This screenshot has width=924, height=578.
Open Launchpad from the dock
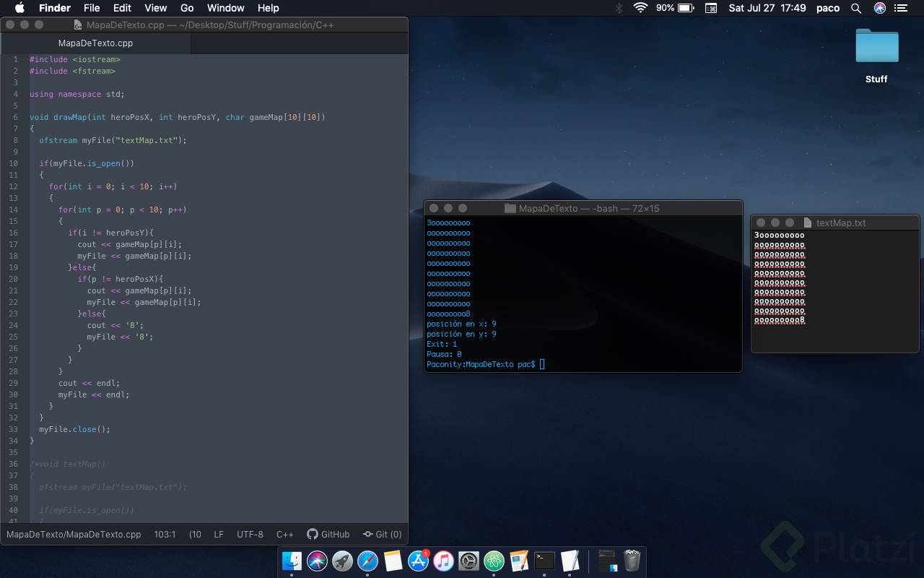tap(341, 561)
